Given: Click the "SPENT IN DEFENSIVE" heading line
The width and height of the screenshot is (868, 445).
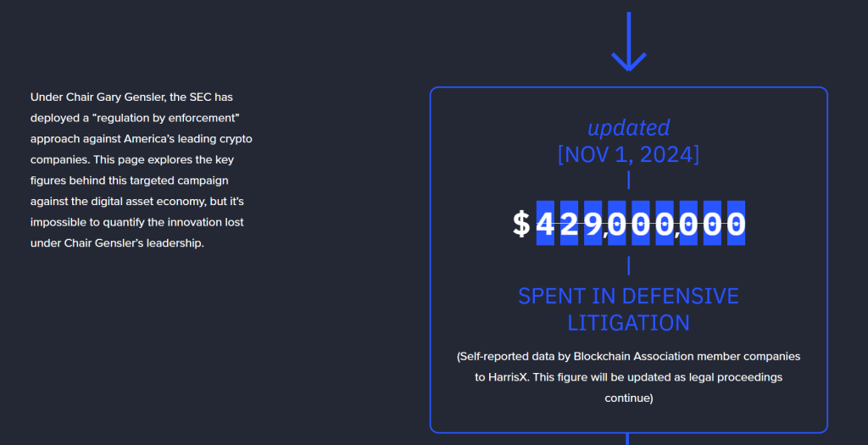Looking at the screenshot, I should (x=628, y=296).
